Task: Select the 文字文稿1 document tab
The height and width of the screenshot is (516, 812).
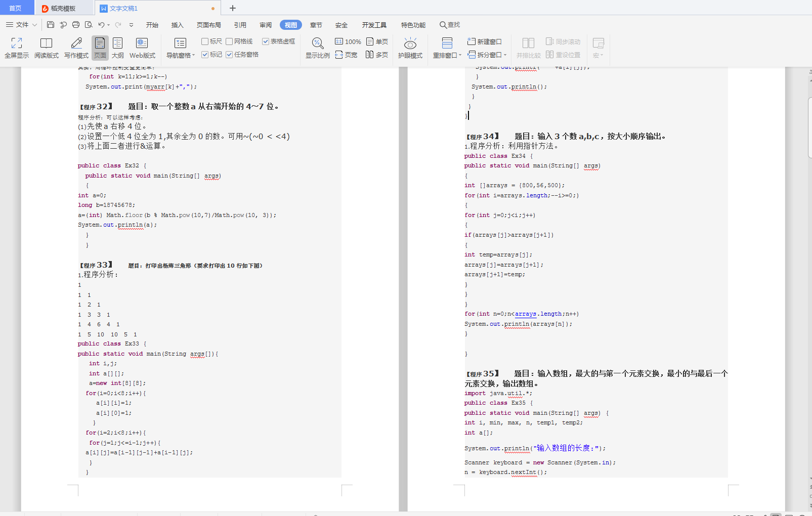Action: coord(158,8)
